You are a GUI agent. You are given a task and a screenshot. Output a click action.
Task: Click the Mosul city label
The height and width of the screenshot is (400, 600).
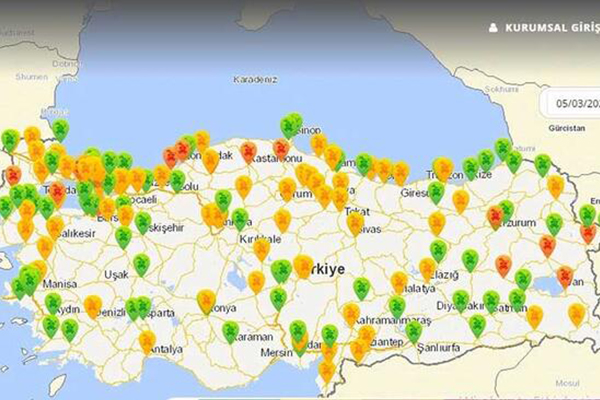pos(567,383)
